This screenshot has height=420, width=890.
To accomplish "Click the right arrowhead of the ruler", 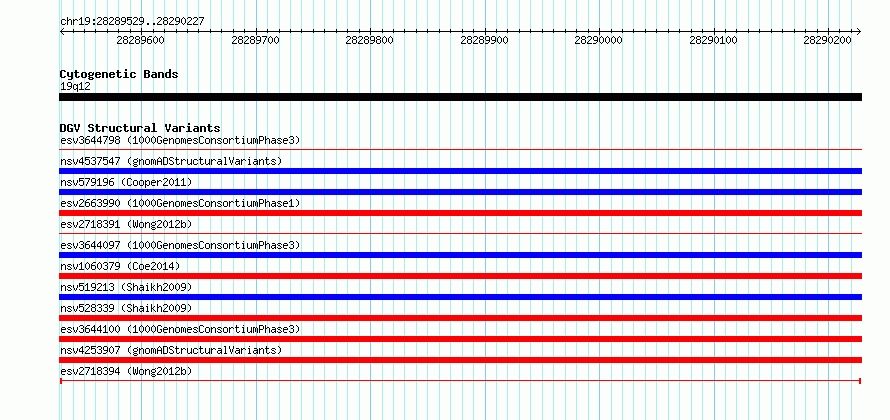I will pyautogui.click(x=859, y=31).
